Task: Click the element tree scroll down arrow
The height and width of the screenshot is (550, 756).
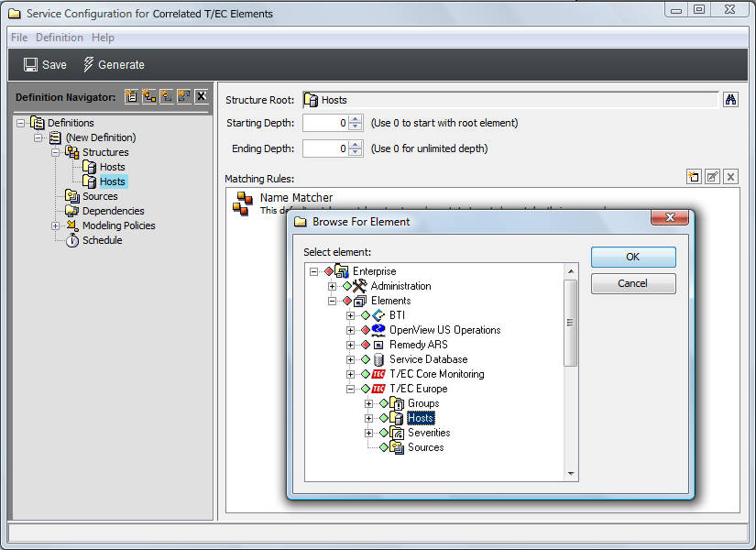Action: pos(571,474)
